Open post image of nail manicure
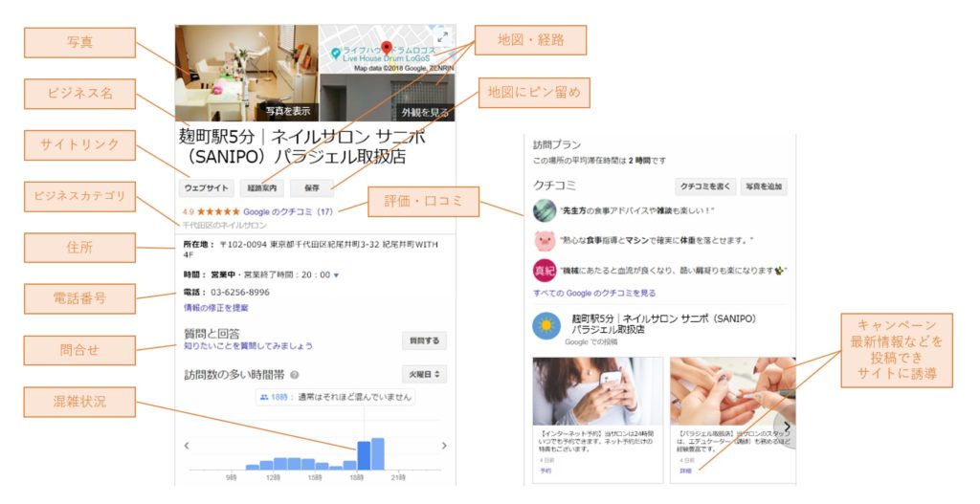 click(x=732, y=391)
